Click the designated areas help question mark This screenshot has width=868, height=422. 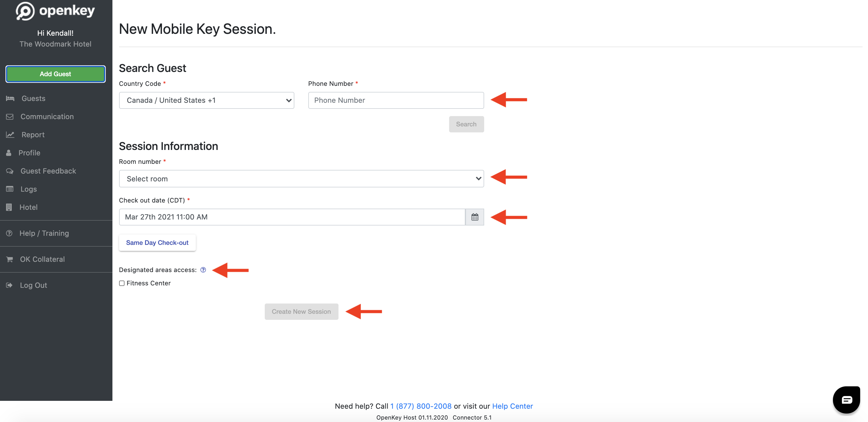click(x=203, y=270)
